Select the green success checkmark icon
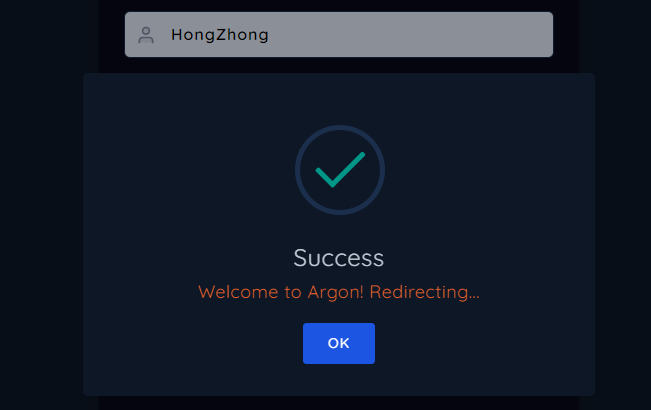This screenshot has height=410, width=651. point(340,169)
